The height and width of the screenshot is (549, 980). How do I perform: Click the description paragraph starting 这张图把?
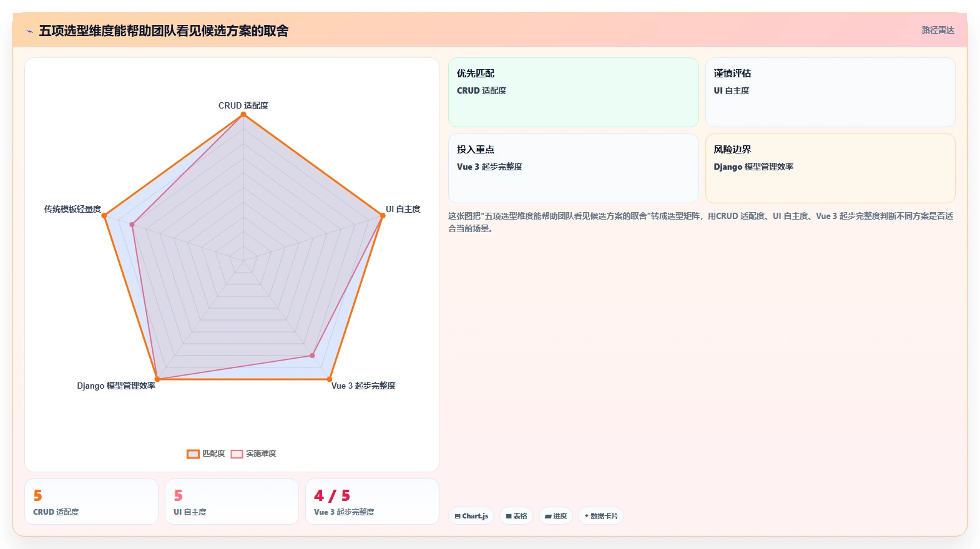(701, 222)
